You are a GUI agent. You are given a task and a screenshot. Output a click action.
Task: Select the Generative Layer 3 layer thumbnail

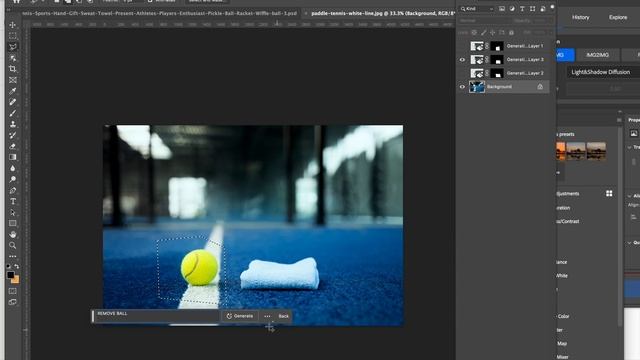pos(477,60)
